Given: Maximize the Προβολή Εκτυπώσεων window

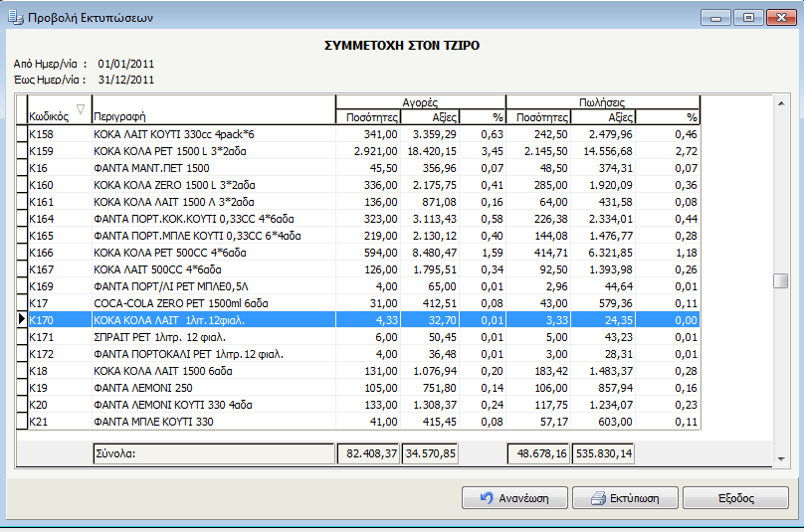Looking at the screenshot, I should pos(748,18).
